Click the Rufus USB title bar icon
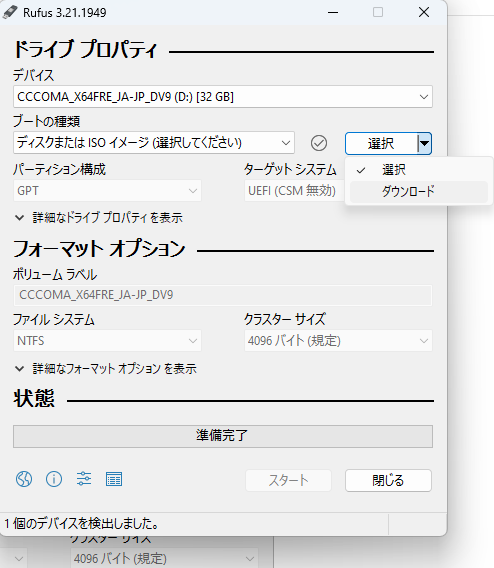This screenshot has width=494, height=568. (x=10, y=12)
